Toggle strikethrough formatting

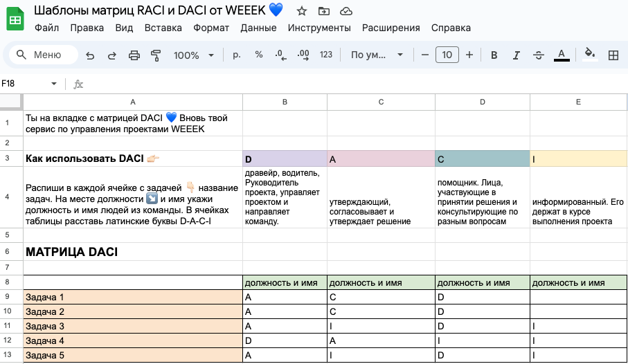tap(539, 55)
